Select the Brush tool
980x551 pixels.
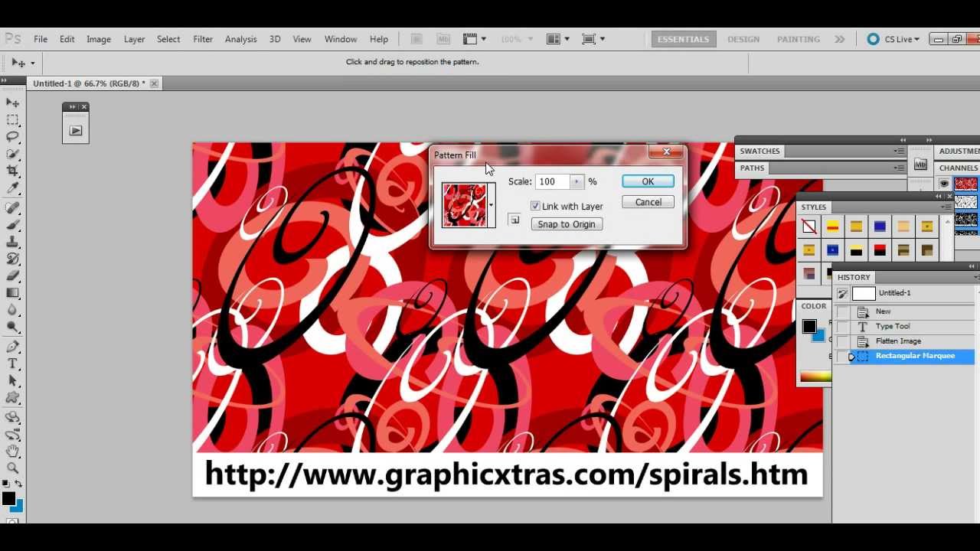click(x=12, y=224)
